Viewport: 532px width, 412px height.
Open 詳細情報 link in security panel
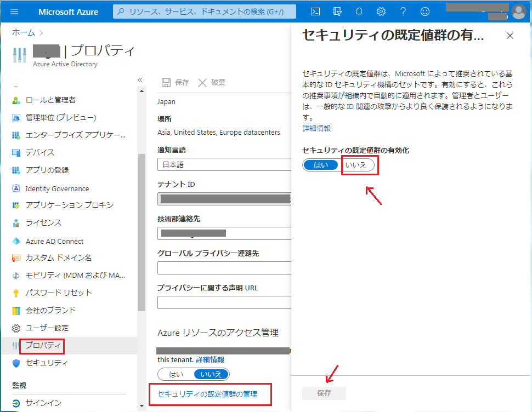click(316, 128)
